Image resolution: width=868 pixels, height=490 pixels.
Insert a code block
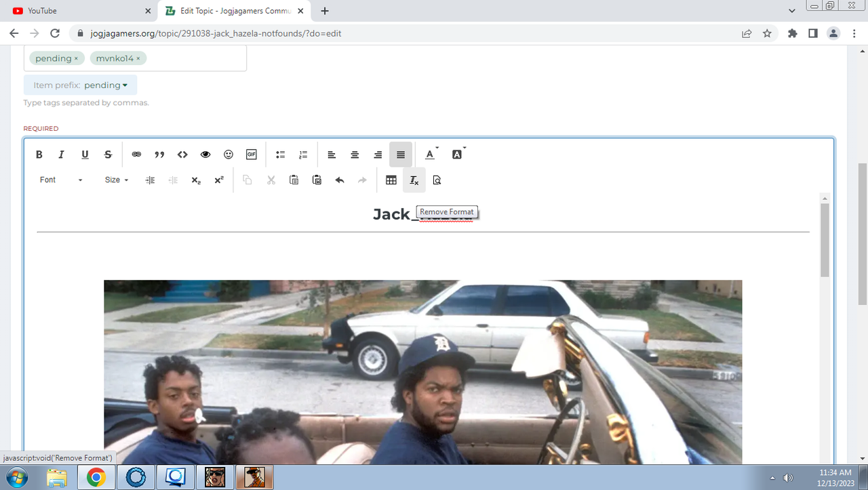[182, 155]
